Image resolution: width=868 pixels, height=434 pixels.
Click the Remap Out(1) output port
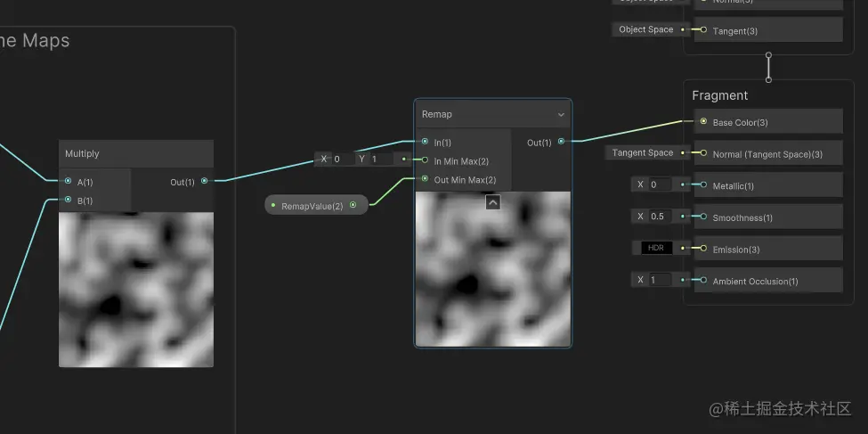(x=561, y=142)
